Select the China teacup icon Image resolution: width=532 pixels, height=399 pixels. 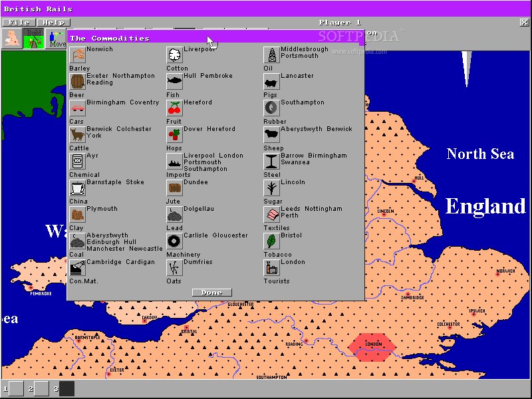click(77, 188)
